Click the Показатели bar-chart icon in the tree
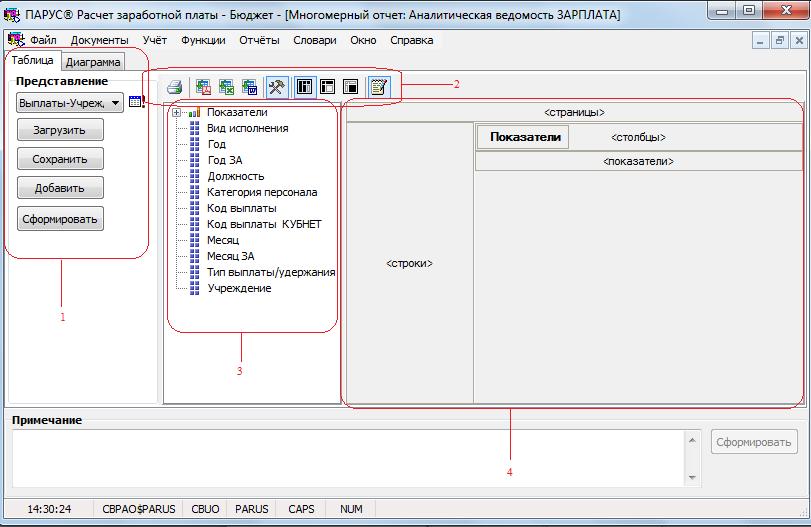Viewport: 811px width, 527px height. [x=194, y=112]
